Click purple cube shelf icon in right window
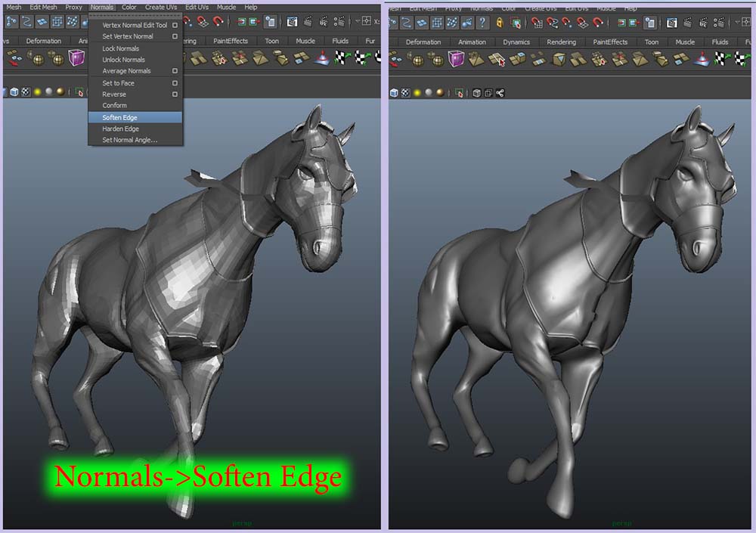The image size is (756, 533). [456, 59]
